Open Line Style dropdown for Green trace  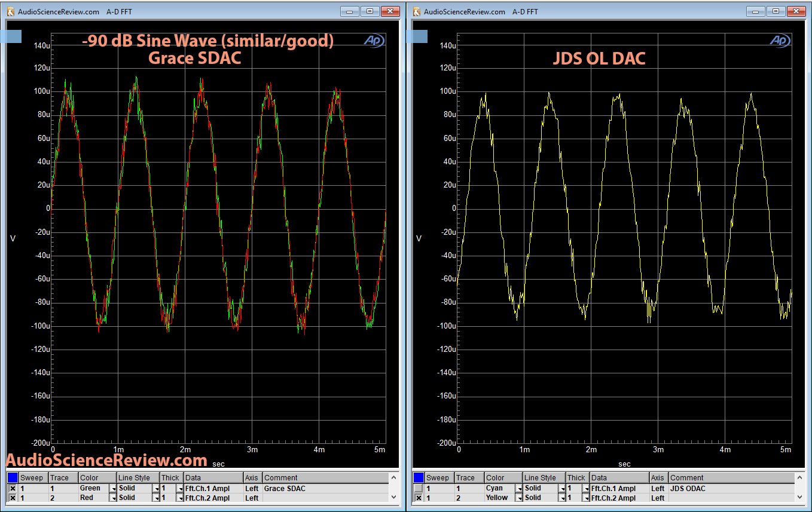pyautogui.click(x=156, y=489)
